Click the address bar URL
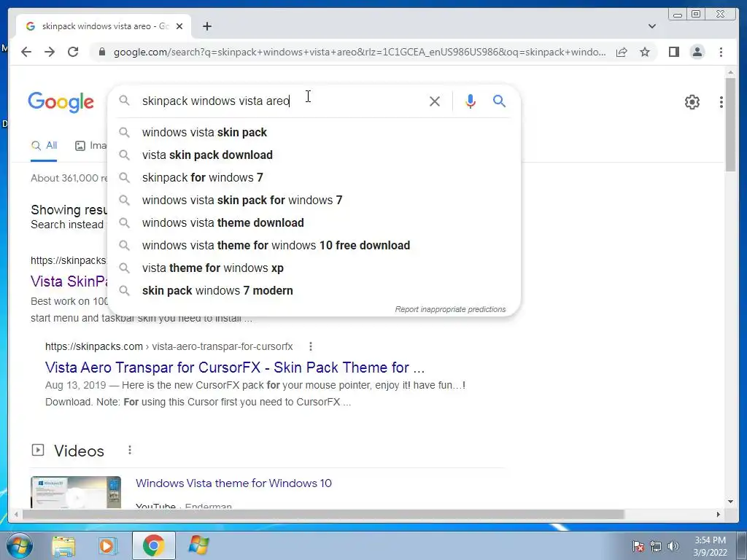 360,52
